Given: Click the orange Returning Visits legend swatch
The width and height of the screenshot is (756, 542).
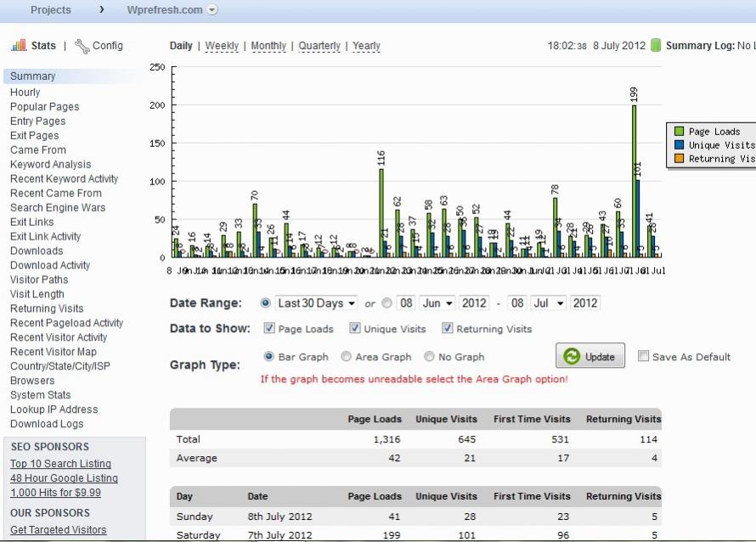Looking at the screenshot, I should (680, 158).
